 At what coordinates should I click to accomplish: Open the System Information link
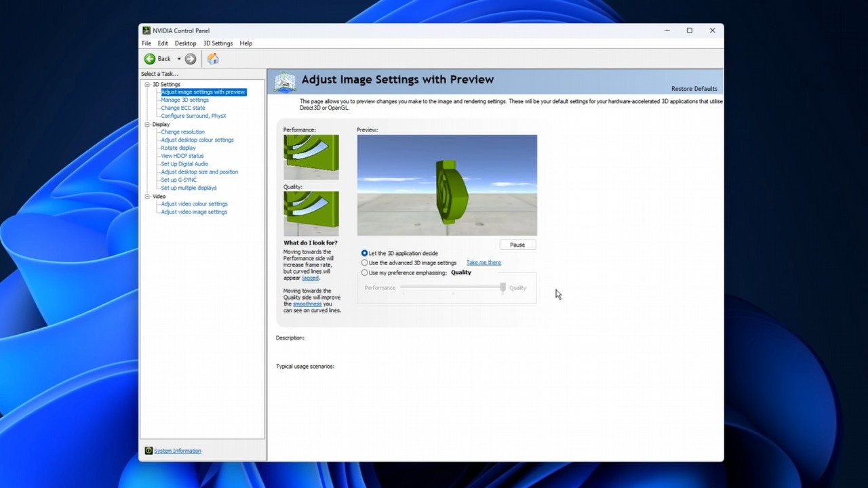(178, 451)
